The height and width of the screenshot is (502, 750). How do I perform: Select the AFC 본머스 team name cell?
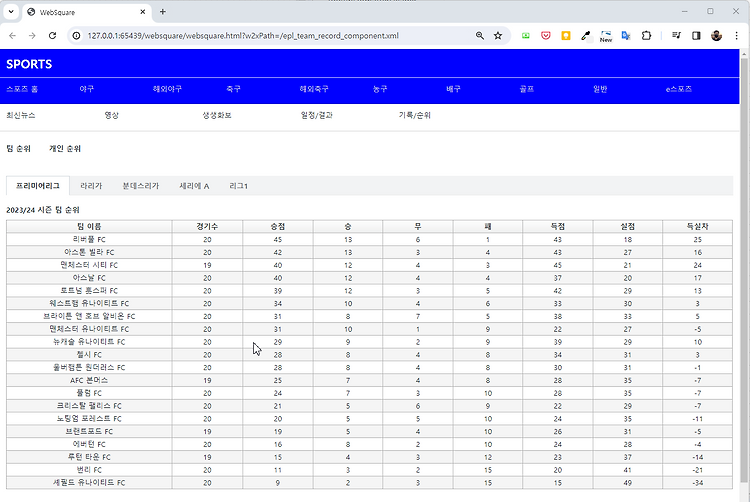[x=89, y=381]
